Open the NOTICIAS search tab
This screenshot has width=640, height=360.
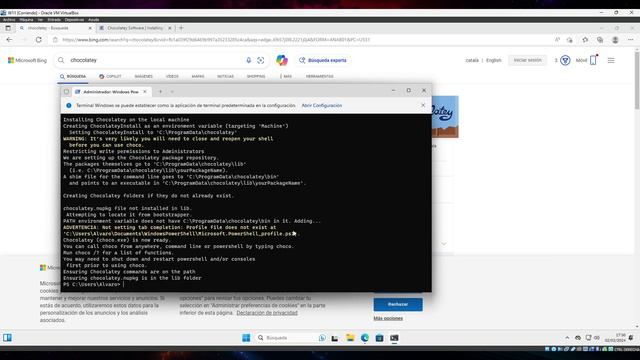pos(225,76)
